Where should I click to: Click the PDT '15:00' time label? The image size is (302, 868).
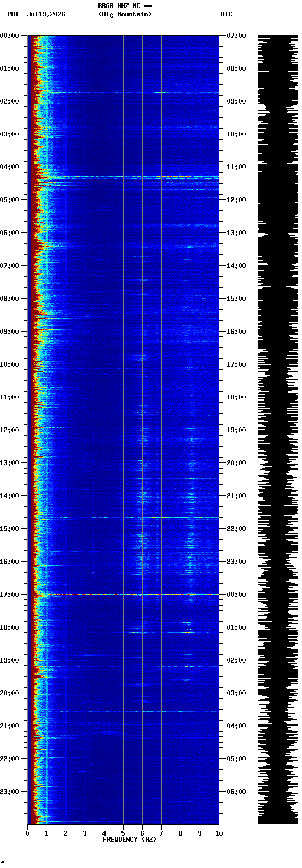[x=9, y=529]
